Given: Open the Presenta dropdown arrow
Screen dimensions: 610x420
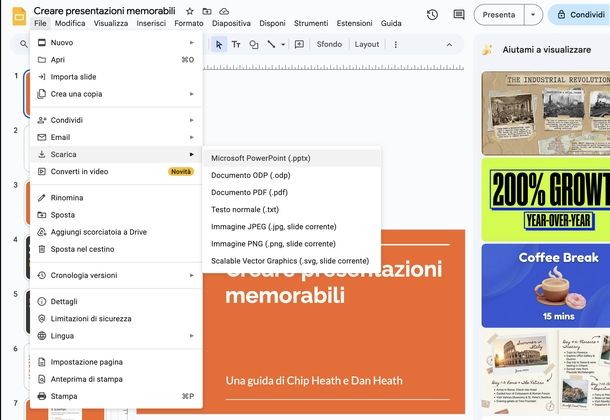Looking at the screenshot, I should click(x=533, y=15).
